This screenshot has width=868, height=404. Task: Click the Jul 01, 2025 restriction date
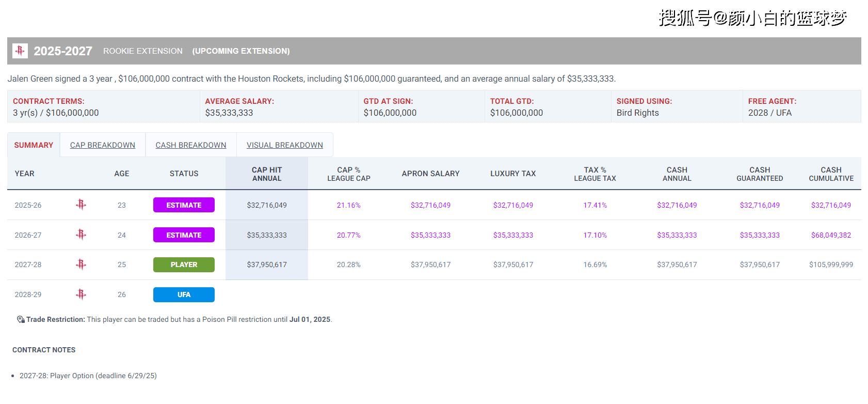click(310, 319)
